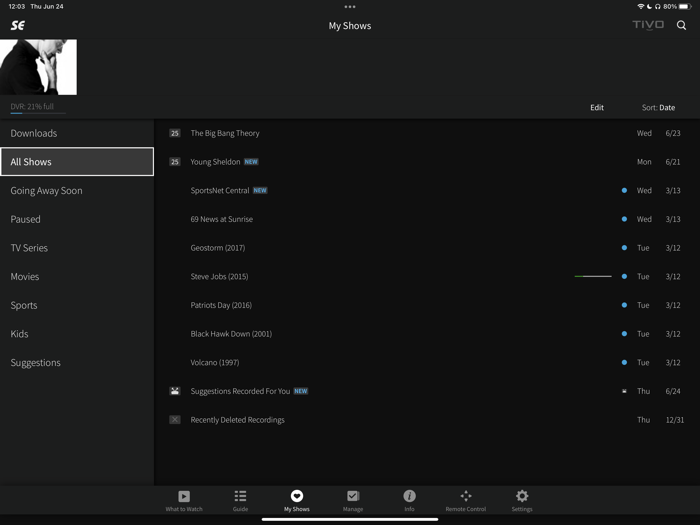The image size is (700, 525).
Task: Open search with the magnifier icon
Action: (681, 25)
